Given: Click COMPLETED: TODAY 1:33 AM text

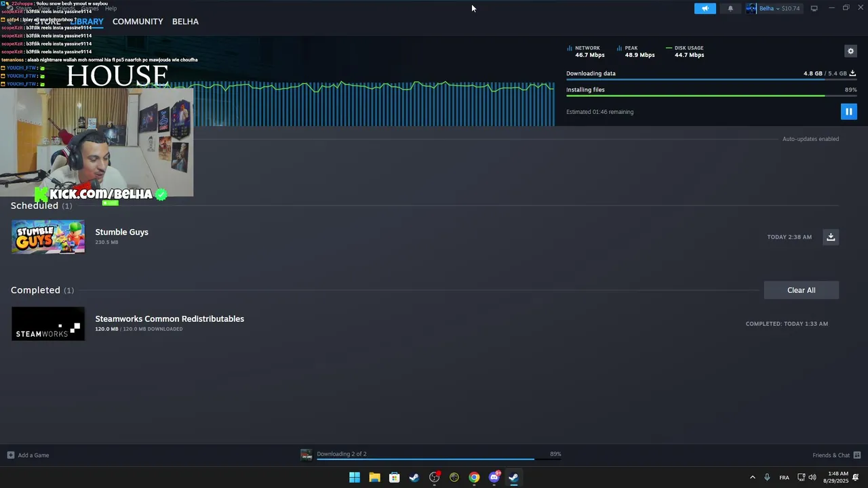Looking at the screenshot, I should [x=787, y=324].
